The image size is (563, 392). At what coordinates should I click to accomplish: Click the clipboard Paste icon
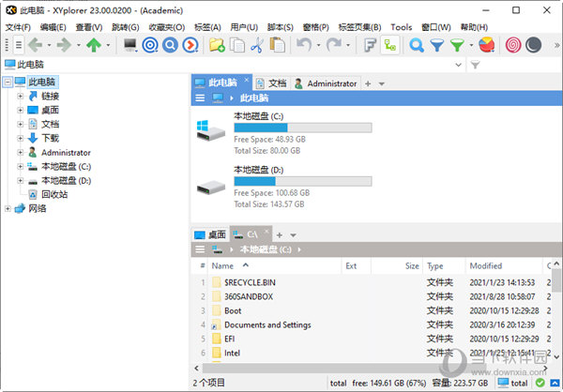277,45
